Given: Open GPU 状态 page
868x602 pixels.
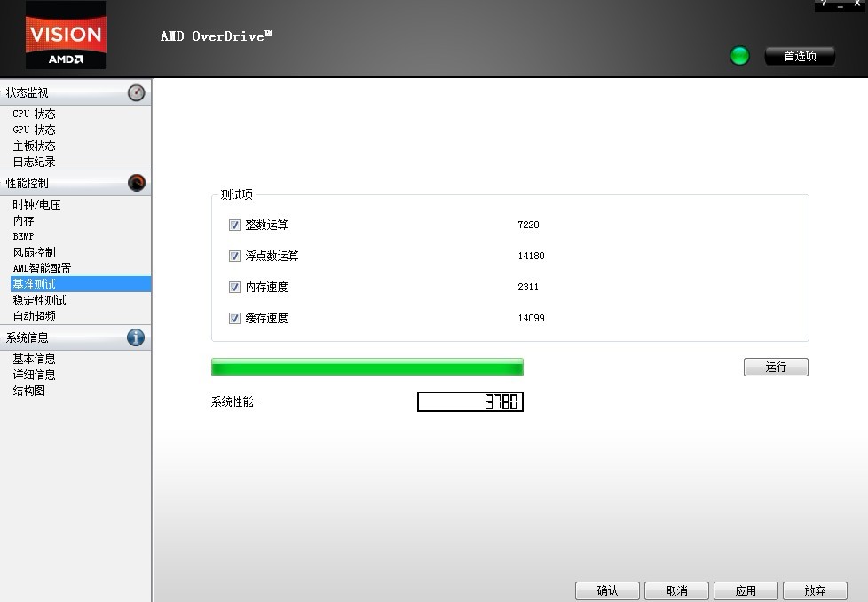Looking at the screenshot, I should click(35, 130).
